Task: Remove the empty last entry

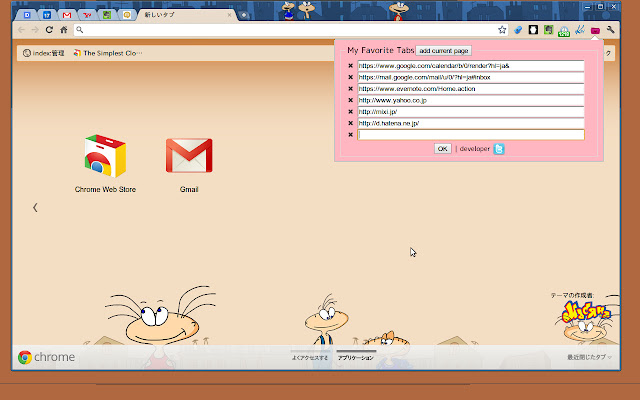Action: 350,135
